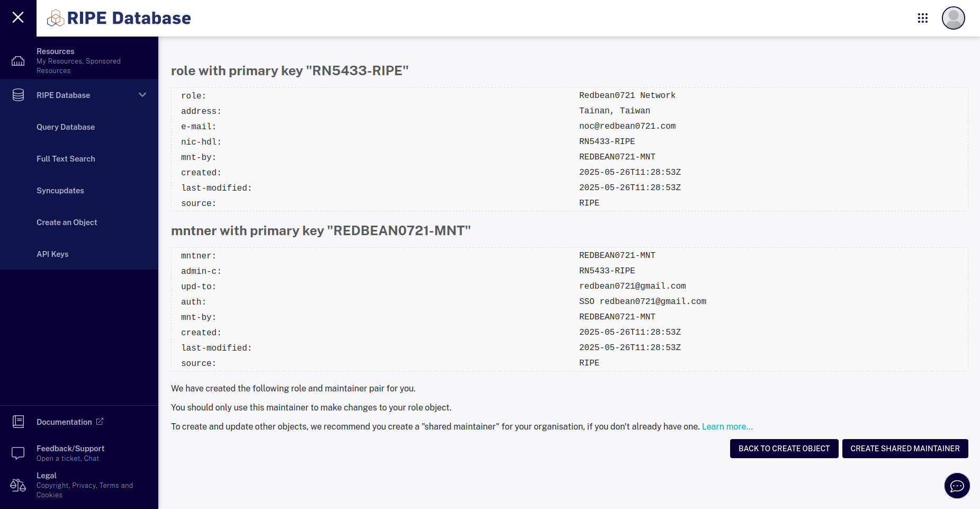980x509 pixels.
Task: Close the sidebar with the X button
Action: click(17, 17)
